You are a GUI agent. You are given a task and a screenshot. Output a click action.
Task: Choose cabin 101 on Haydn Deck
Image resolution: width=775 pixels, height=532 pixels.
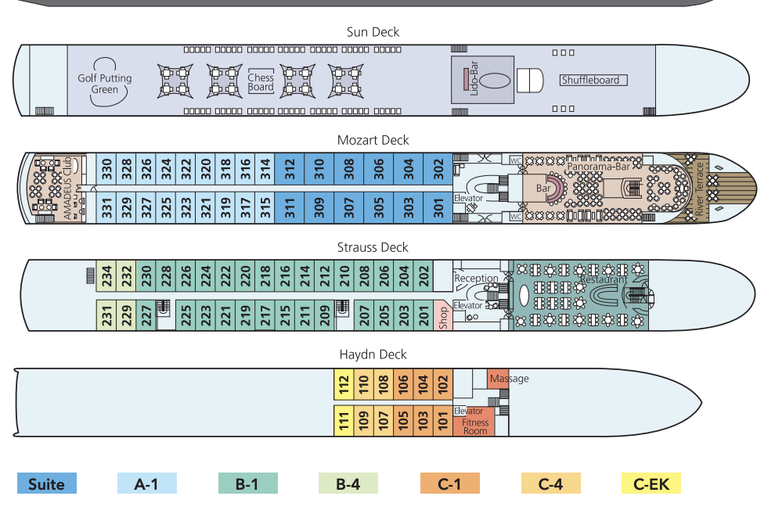tap(443, 421)
